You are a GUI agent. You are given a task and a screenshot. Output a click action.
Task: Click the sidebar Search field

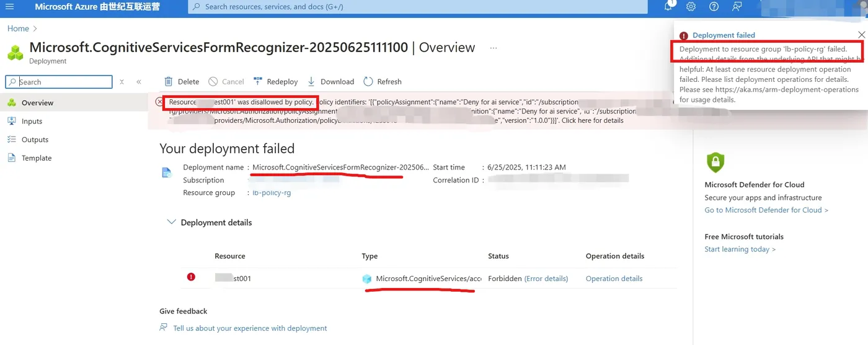[x=59, y=82]
